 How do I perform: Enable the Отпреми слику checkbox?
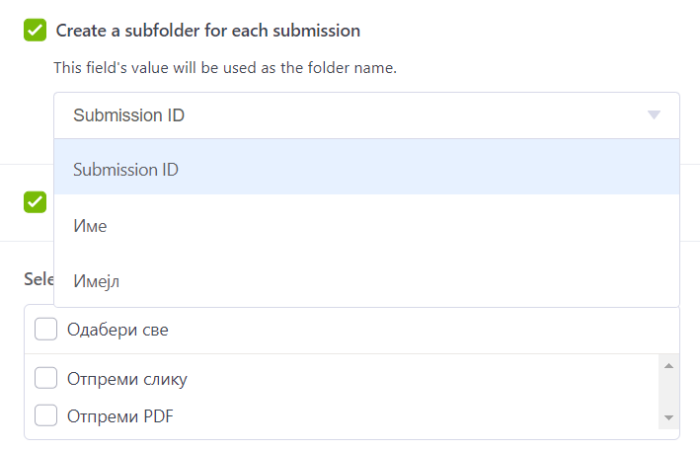tap(46, 378)
